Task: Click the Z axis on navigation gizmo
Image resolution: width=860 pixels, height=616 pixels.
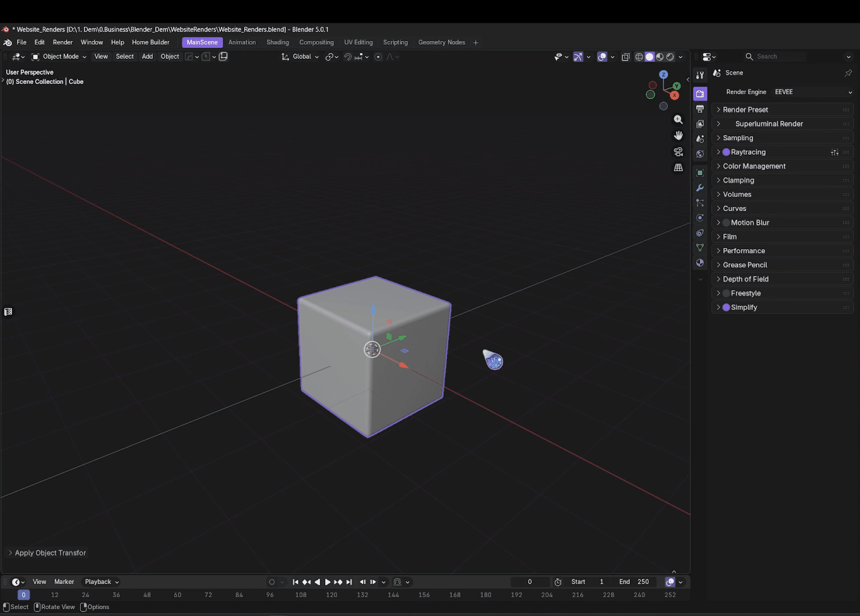Action: (x=663, y=74)
